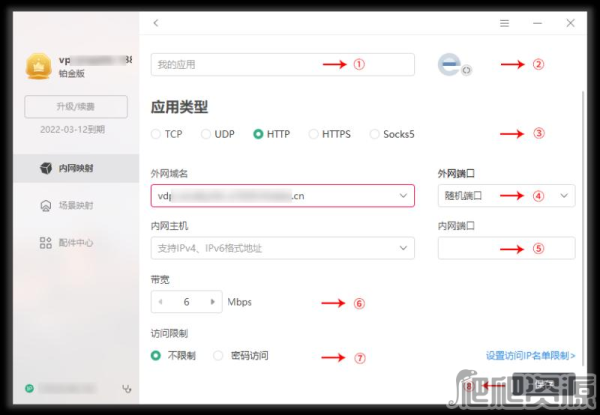Click the 配件中心 grid icon
Viewport: 600px width, 415px height.
(x=44, y=242)
